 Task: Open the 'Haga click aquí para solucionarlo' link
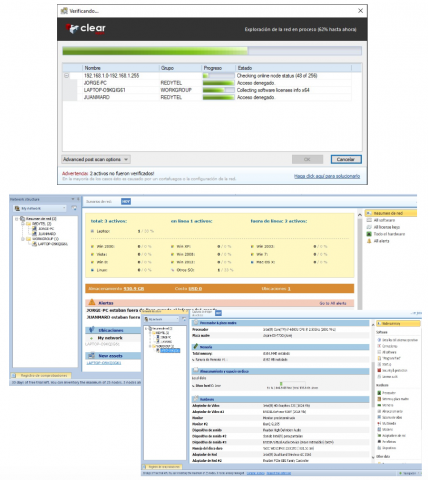point(327,176)
